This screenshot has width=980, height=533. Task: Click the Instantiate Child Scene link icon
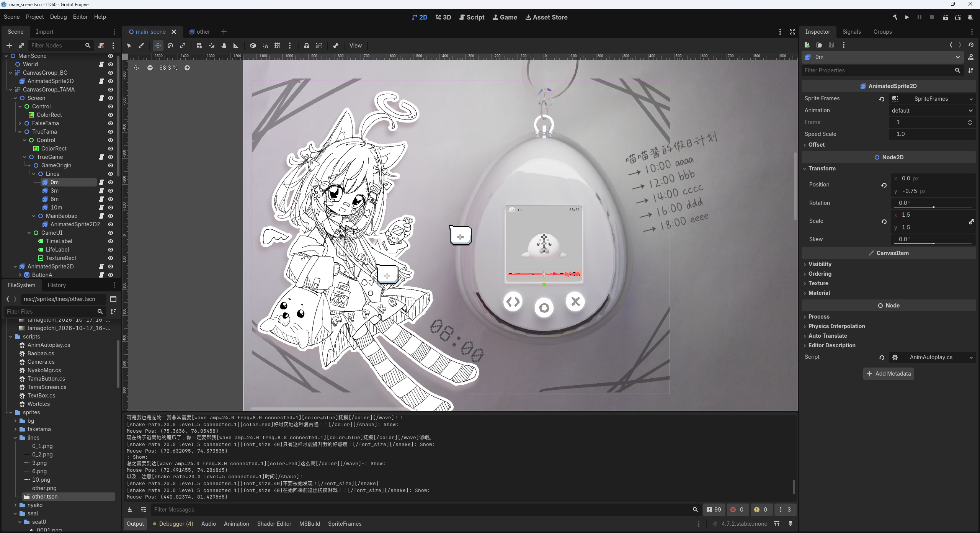point(21,46)
